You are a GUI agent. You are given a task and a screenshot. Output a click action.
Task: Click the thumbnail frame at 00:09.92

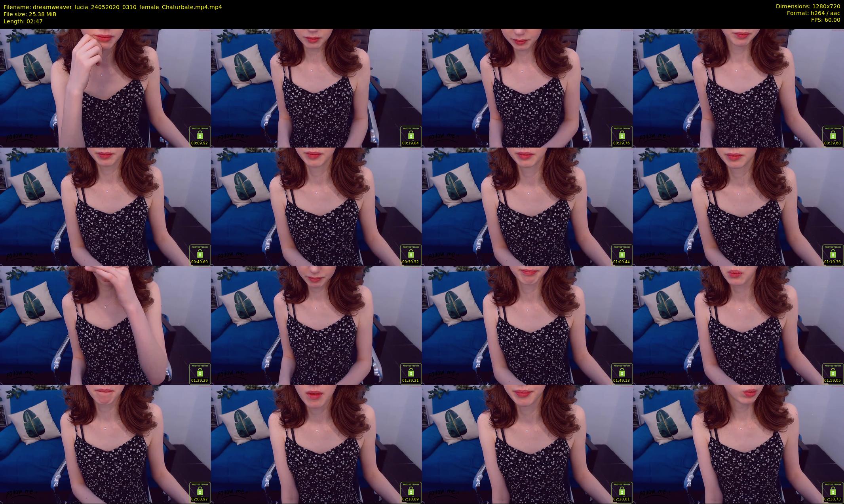click(105, 88)
